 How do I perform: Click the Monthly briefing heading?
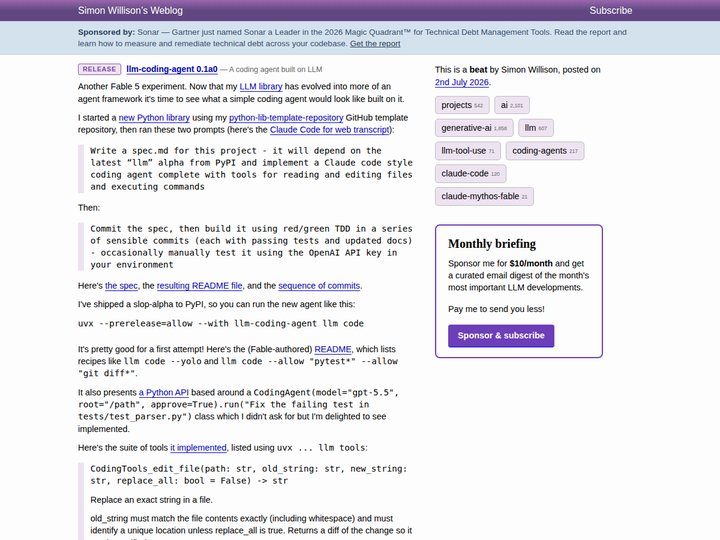point(492,244)
